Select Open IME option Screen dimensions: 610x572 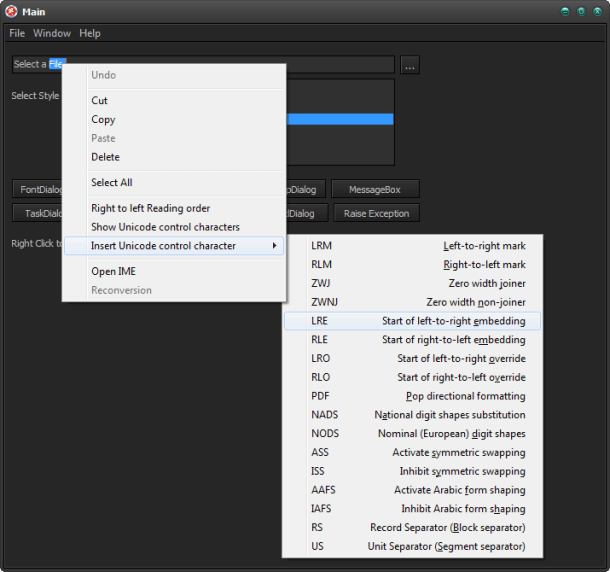(113, 271)
